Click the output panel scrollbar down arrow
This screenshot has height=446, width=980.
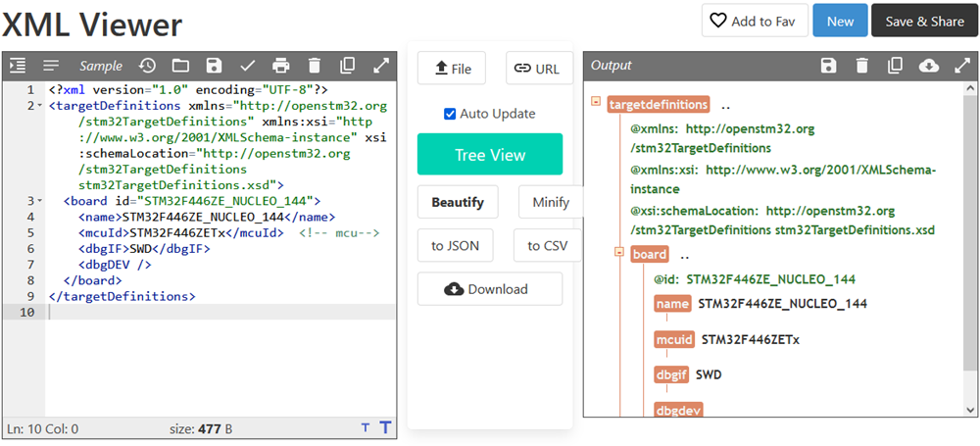point(971,410)
